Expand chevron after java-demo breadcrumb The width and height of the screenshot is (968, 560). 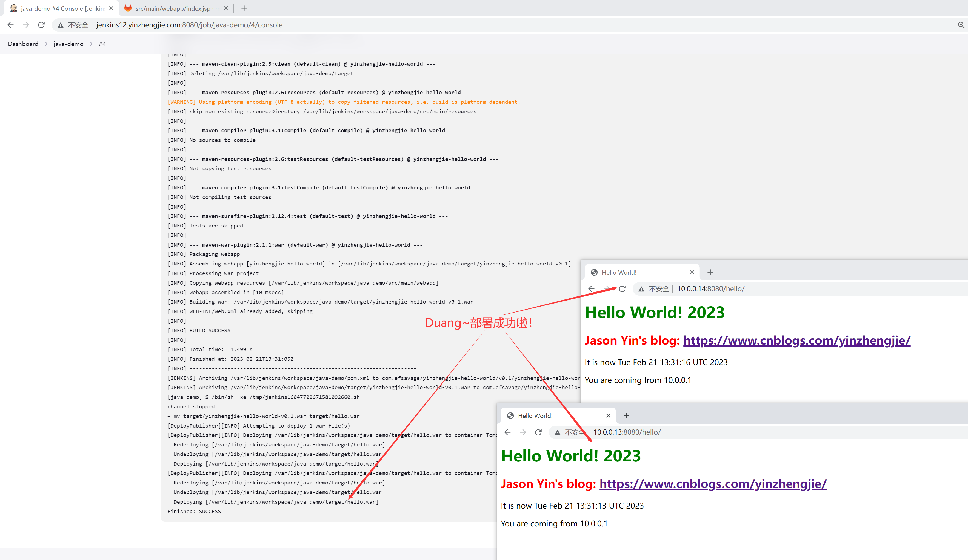click(91, 44)
